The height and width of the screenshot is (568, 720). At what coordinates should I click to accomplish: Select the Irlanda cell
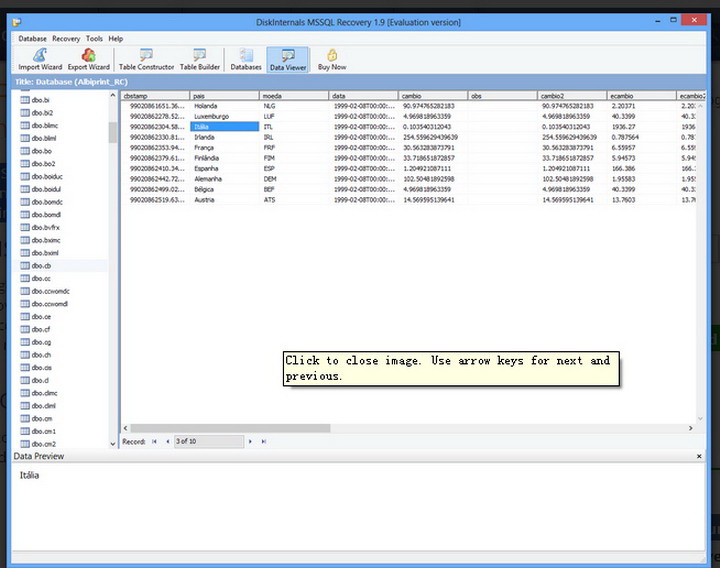point(225,137)
